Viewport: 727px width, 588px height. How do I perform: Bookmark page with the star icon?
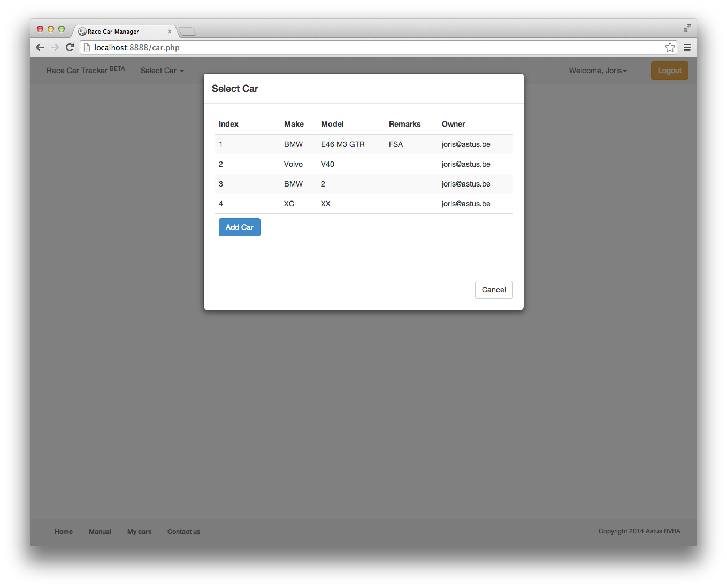pos(670,48)
